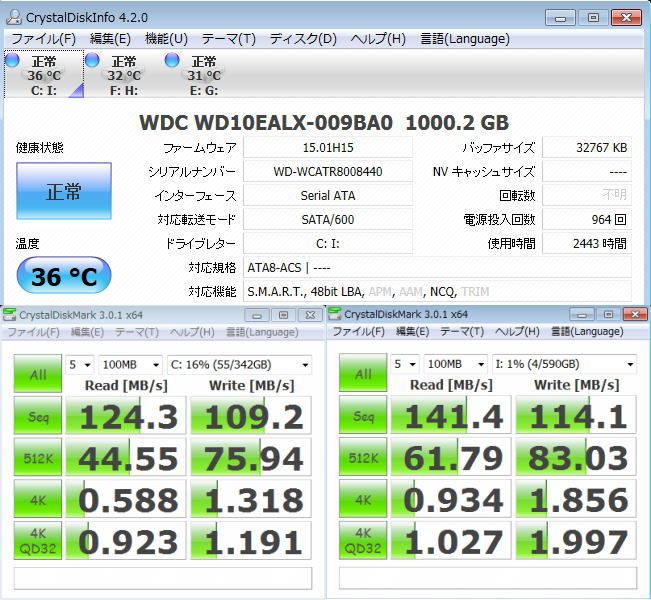Click Seq write result 109.2 in left window
The width and height of the screenshot is (651, 600).
(x=251, y=416)
